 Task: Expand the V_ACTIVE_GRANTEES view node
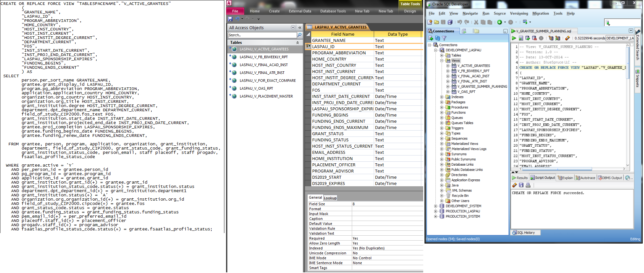(x=448, y=66)
